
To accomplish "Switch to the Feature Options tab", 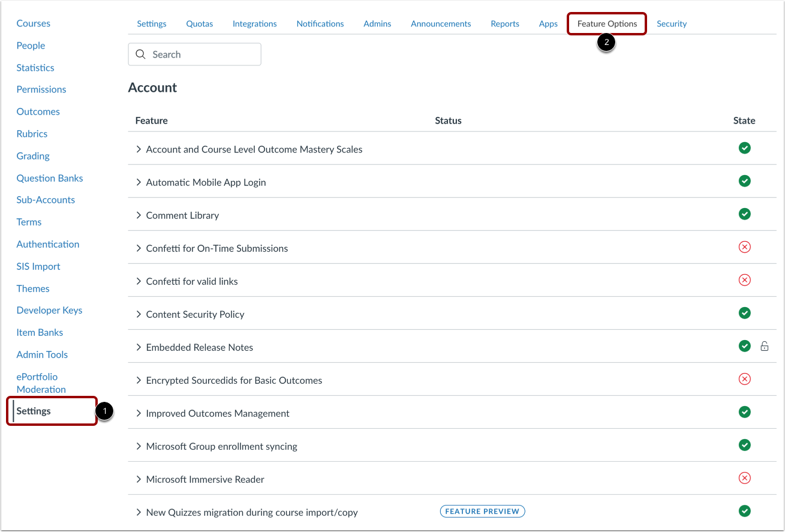I will coord(606,23).
